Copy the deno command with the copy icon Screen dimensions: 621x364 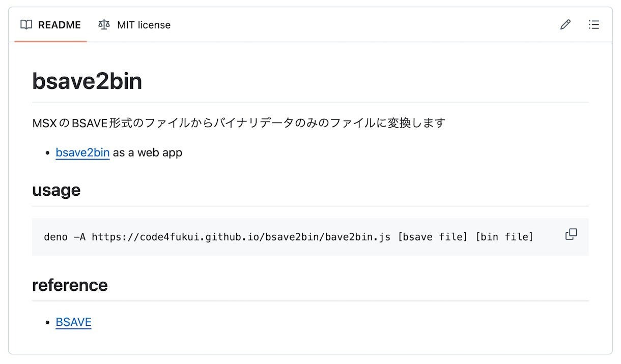coord(571,234)
